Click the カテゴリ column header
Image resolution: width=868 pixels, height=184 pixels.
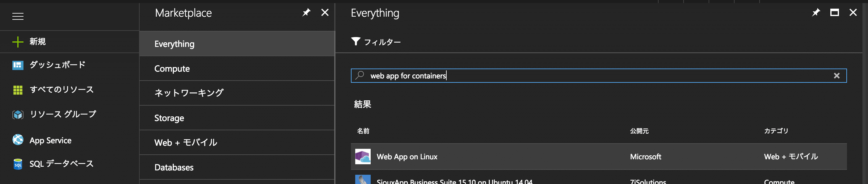coord(776,131)
